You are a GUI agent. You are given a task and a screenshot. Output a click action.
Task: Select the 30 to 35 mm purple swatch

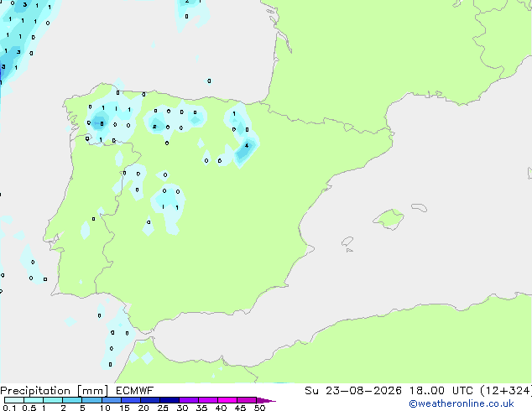(189, 400)
